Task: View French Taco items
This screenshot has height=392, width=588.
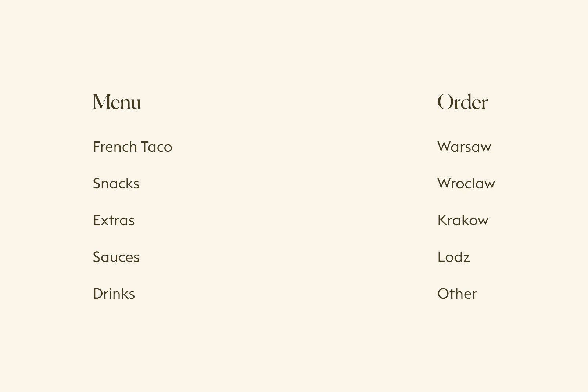Action: (132, 147)
